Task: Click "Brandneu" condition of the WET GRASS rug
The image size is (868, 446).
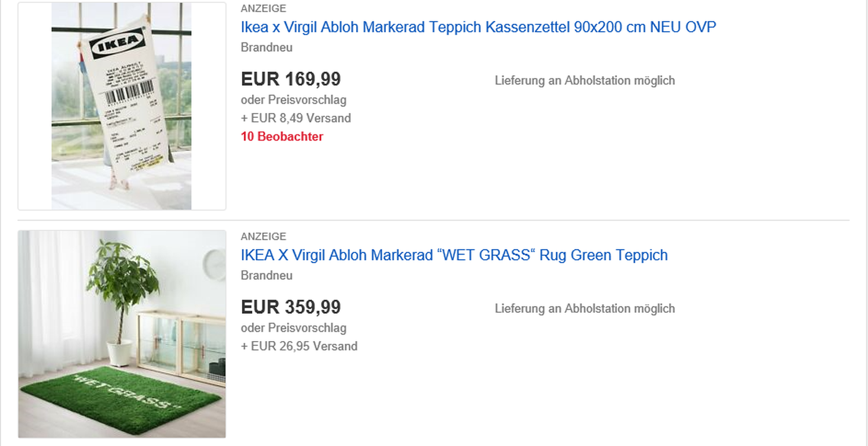Action: [266, 276]
